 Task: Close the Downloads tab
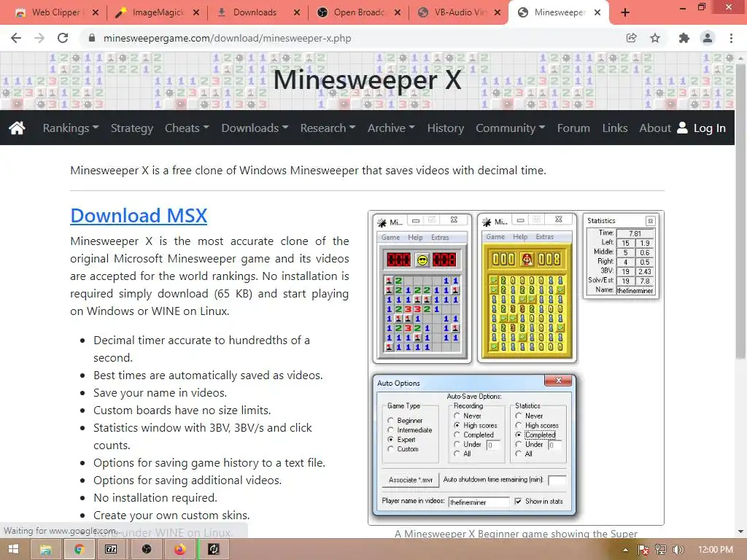[x=297, y=13]
